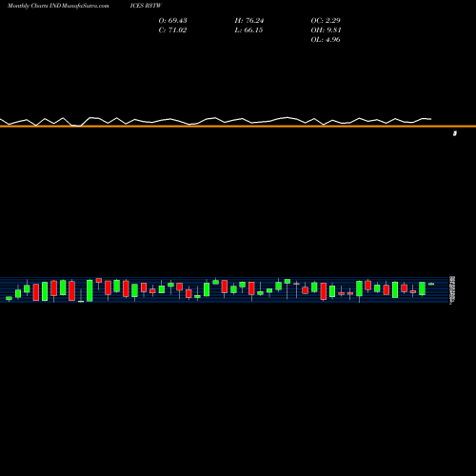Click the first green candlestick on the left

[x=9, y=298]
